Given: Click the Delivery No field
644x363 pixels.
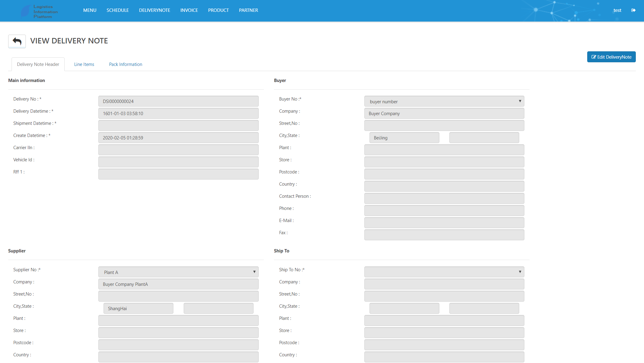Looking at the screenshot, I should [179, 101].
